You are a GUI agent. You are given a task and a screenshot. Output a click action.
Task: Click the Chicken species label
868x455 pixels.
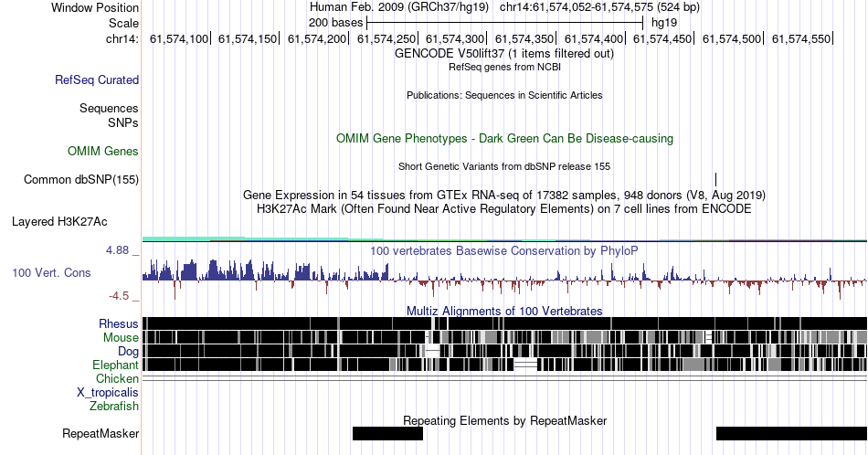pos(117,378)
